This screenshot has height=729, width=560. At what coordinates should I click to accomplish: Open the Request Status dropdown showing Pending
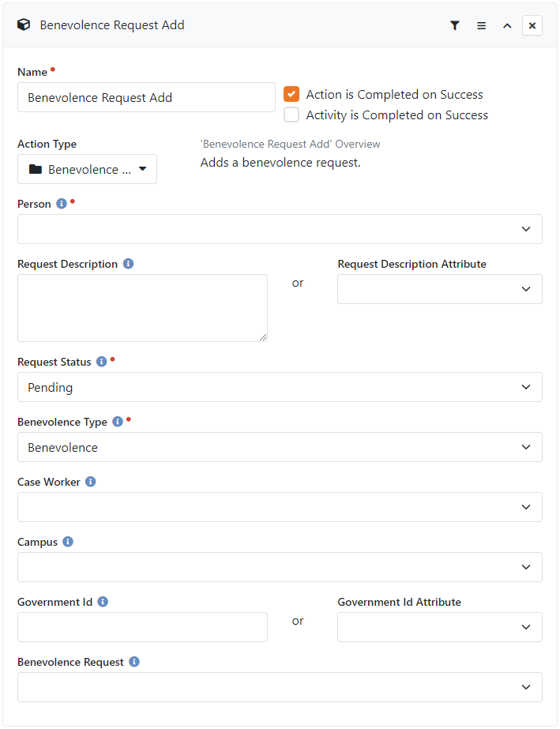(x=280, y=387)
